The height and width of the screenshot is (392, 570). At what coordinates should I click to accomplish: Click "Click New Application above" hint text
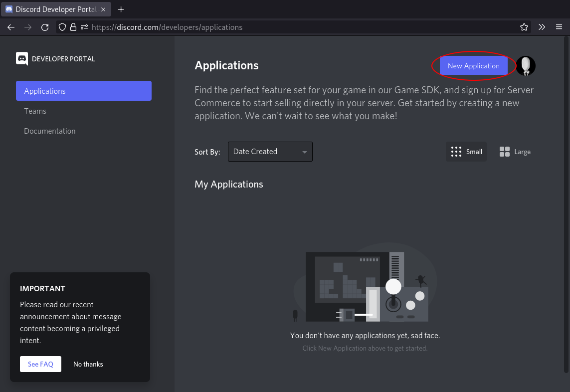click(x=365, y=349)
